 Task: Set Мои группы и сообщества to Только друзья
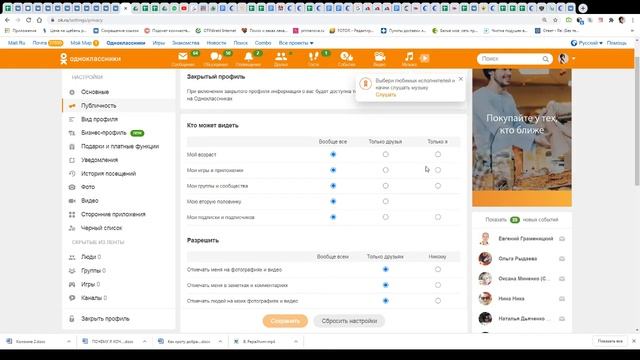[x=385, y=186]
